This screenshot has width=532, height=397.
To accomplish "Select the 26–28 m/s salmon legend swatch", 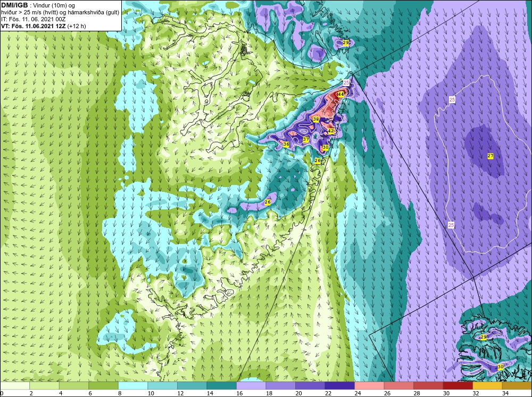I will [x=398, y=386].
